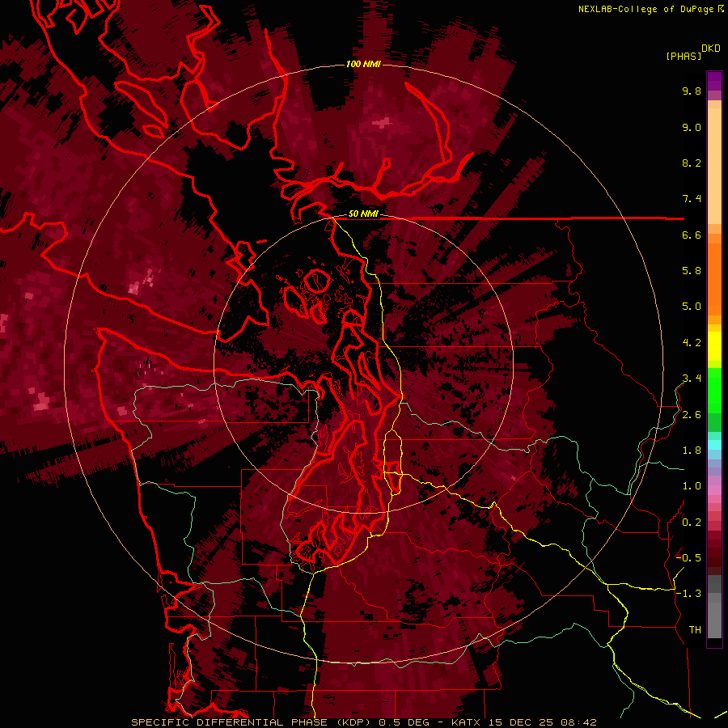Click the 5.0 legend value
The height and width of the screenshot is (728, 728).
click(692, 307)
